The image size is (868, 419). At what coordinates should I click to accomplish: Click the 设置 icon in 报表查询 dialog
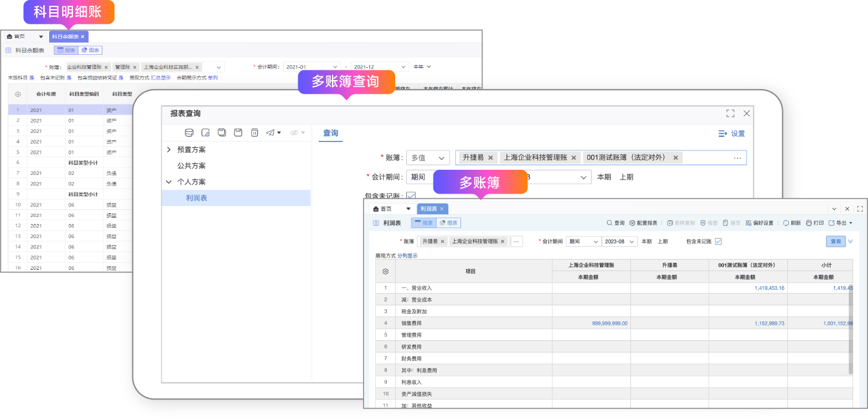pos(723,134)
